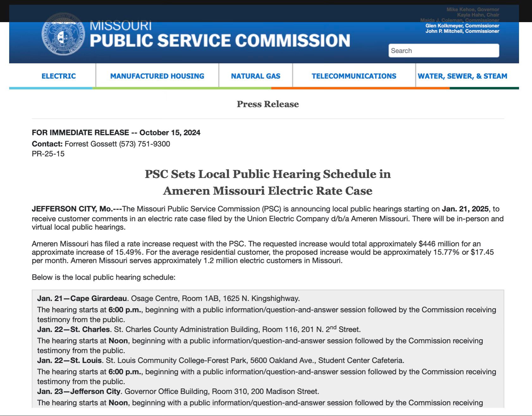This screenshot has width=532, height=416.
Task: Open the Water, Sewer, & Steam tab
Action: click(x=462, y=76)
